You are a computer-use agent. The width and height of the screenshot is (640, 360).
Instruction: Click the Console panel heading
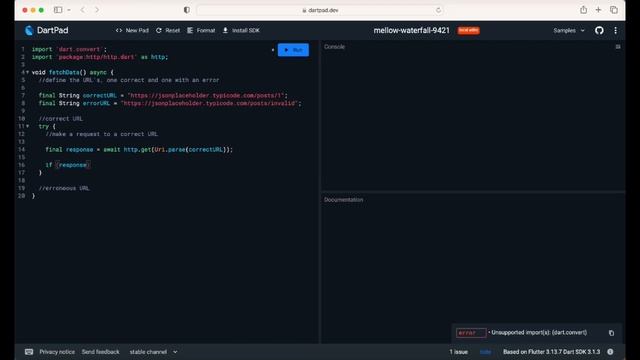click(x=334, y=47)
